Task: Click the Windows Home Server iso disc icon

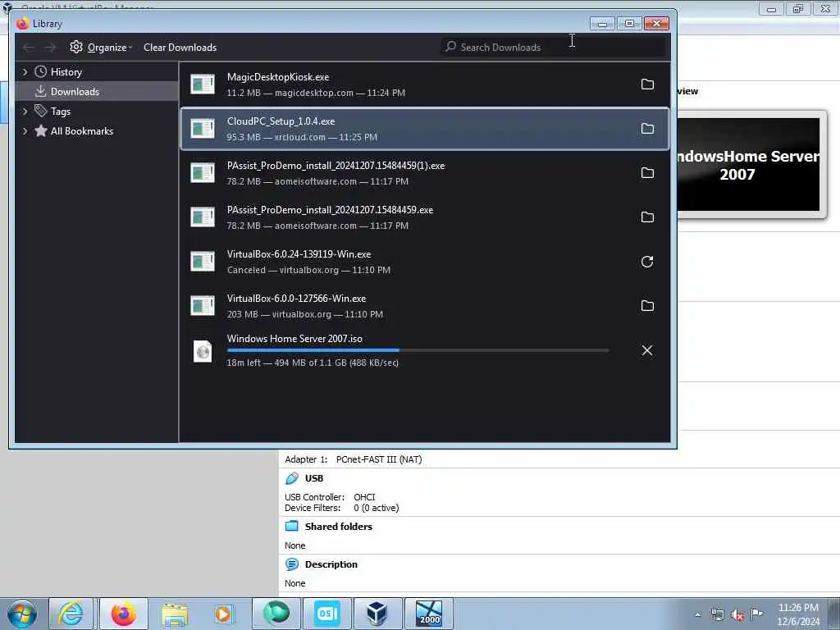Action: click(203, 351)
